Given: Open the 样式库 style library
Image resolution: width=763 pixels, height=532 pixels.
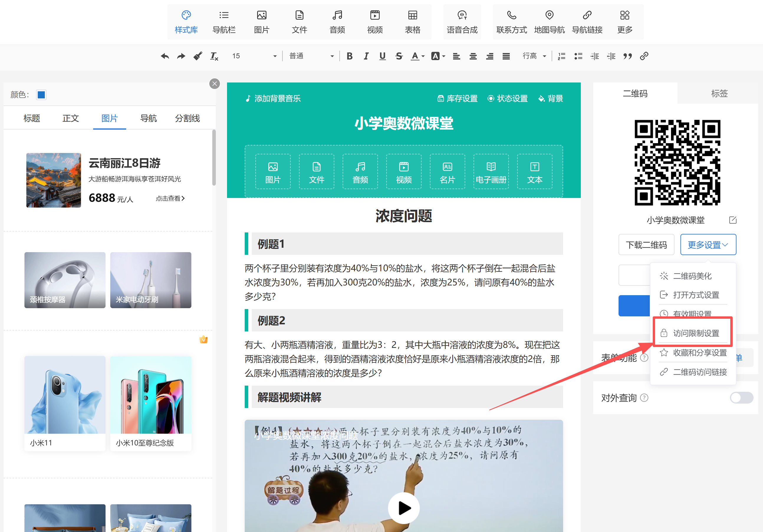Looking at the screenshot, I should click(186, 22).
